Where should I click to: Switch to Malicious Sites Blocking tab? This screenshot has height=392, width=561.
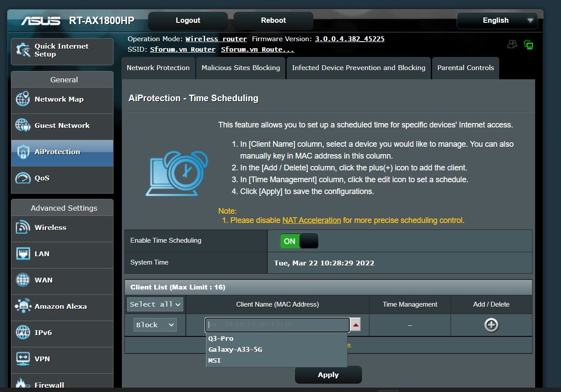point(241,68)
